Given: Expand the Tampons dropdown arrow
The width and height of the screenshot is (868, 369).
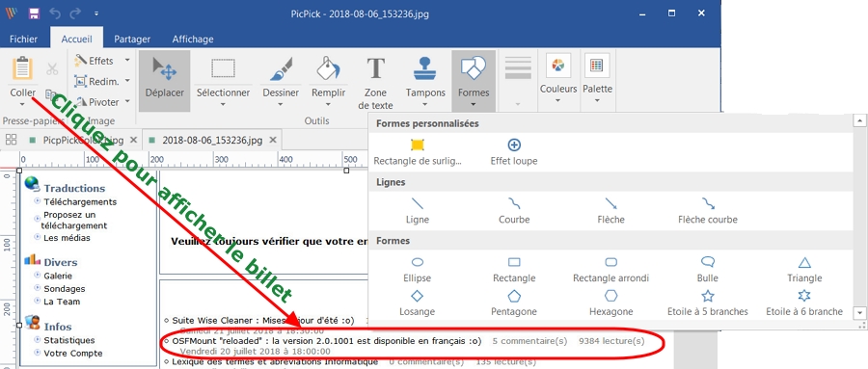Looking at the screenshot, I should [x=425, y=104].
